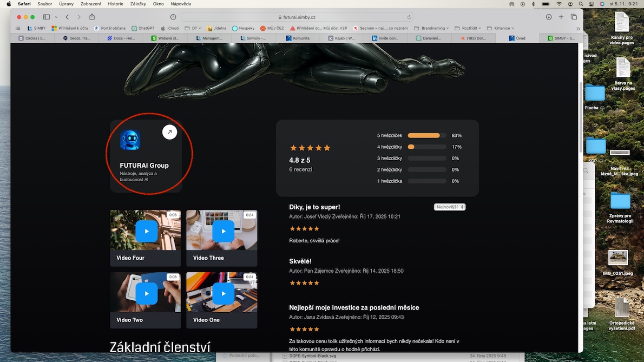This screenshot has width=644, height=362.
Task: Open Spotlight search in menu bar
Action: click(581, 4)
